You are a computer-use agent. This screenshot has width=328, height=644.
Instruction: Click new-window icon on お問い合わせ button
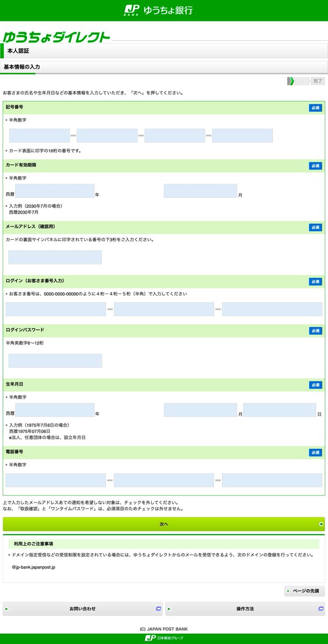(x=158, y=609)
